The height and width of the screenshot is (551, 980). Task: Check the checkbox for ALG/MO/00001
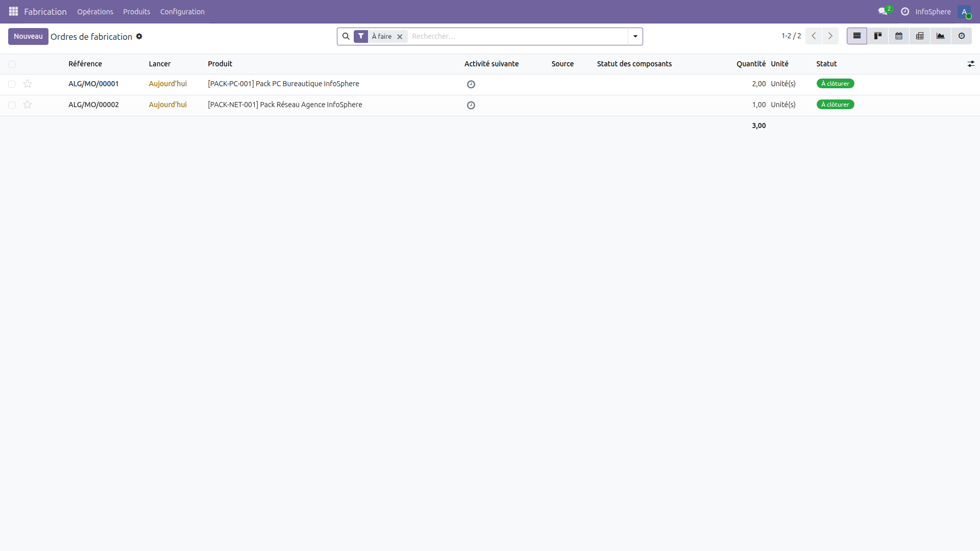pyautogui.click(x=12, y=84)
